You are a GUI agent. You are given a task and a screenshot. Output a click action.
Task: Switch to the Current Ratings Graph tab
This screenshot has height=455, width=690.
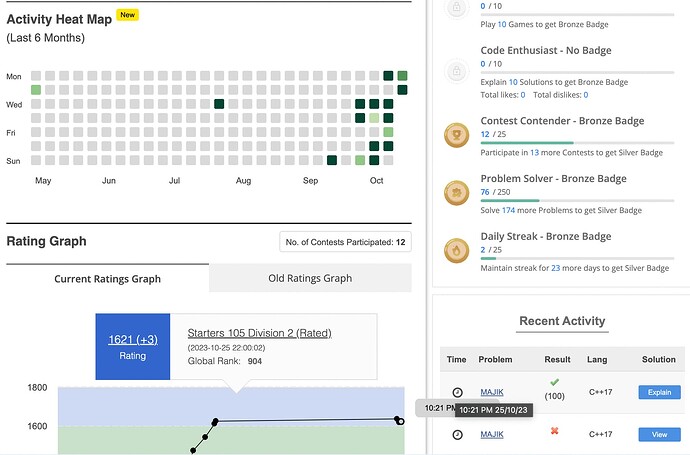(x=107, y=279)
